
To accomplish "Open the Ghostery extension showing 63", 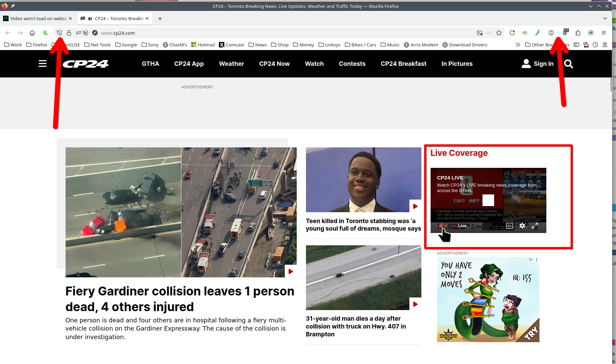I will (565, 32).
